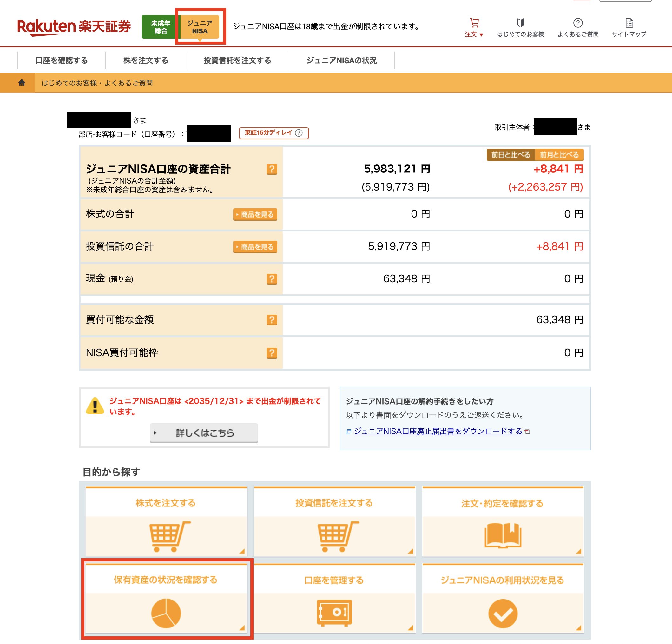This screenshot has width=672, height=644.
Task: Open the 口座を確認する menu
Action: click(x=61, y=60)
